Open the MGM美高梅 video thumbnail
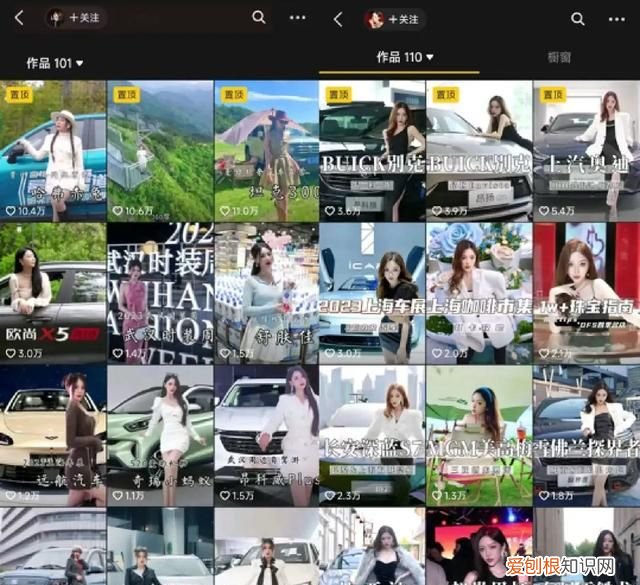640x585 pixels. coord(479,436)
